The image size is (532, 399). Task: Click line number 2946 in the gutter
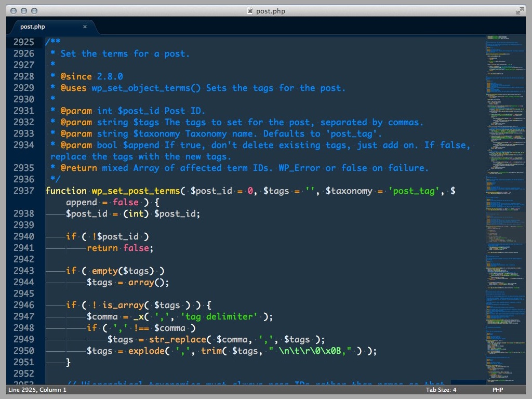(24, 305)
